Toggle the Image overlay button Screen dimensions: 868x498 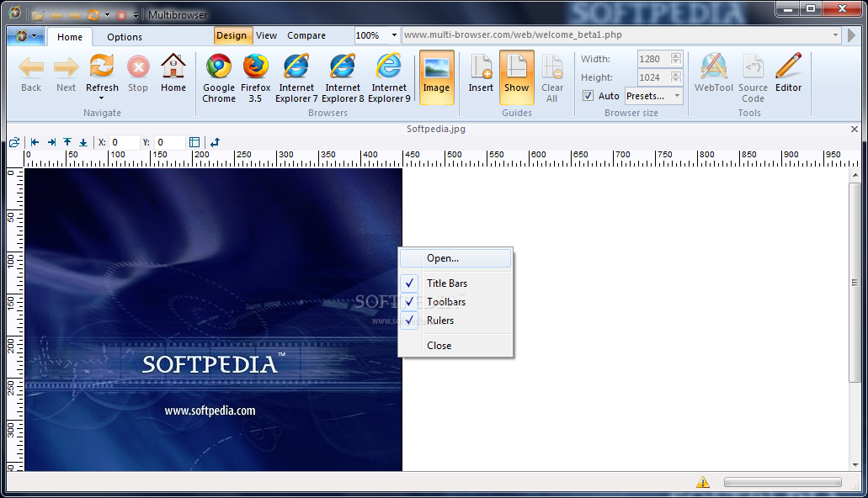coord(436,78)
